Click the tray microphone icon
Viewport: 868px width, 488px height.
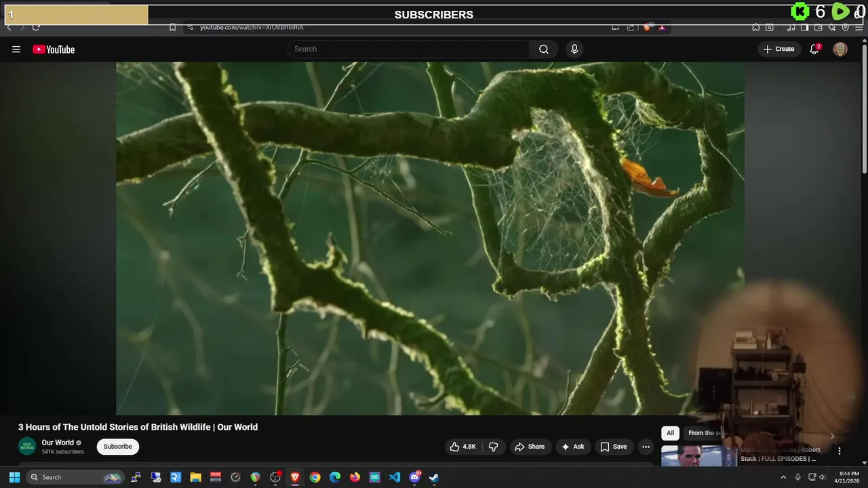797,477
